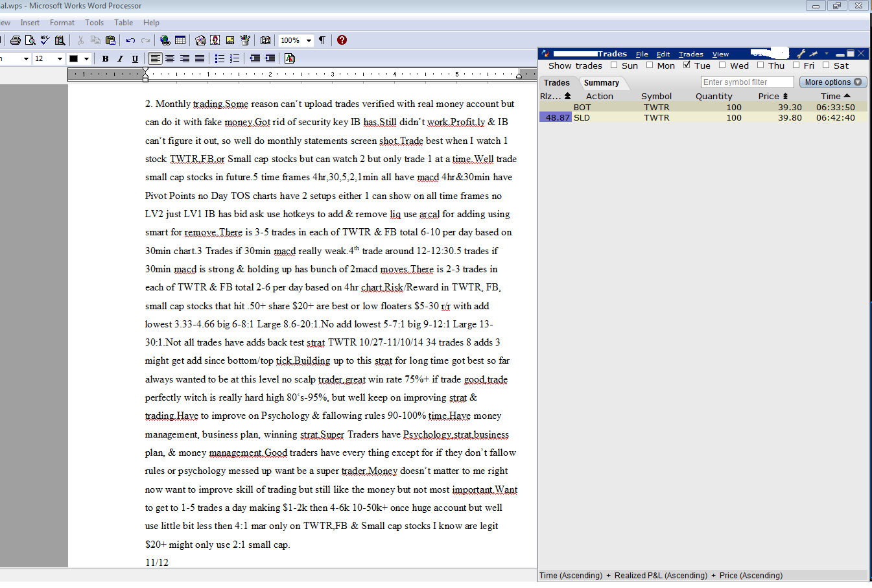Open Works Help with red question mark
Image resolution: width=872 pixels, height=588 pixels.
pos(342,40)
